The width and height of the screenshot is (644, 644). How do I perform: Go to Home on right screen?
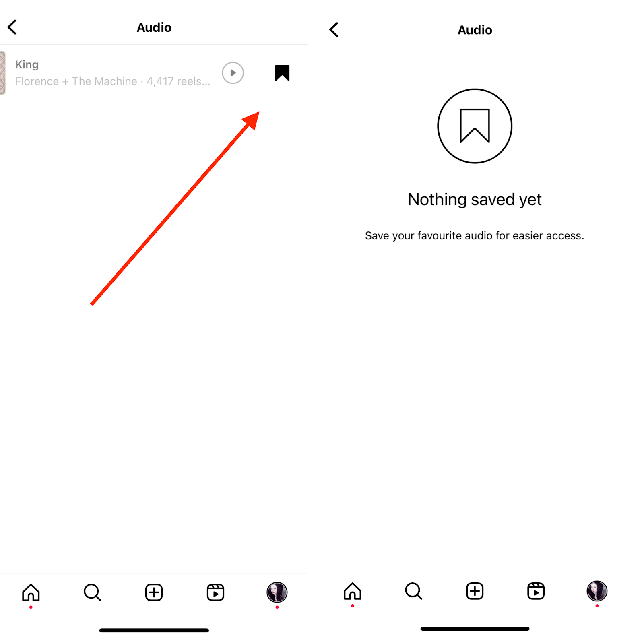point(353,591)
